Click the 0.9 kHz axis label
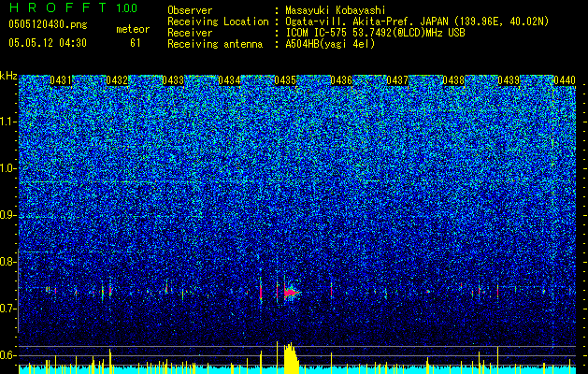The image size is (588, 374). pos(7,215)
